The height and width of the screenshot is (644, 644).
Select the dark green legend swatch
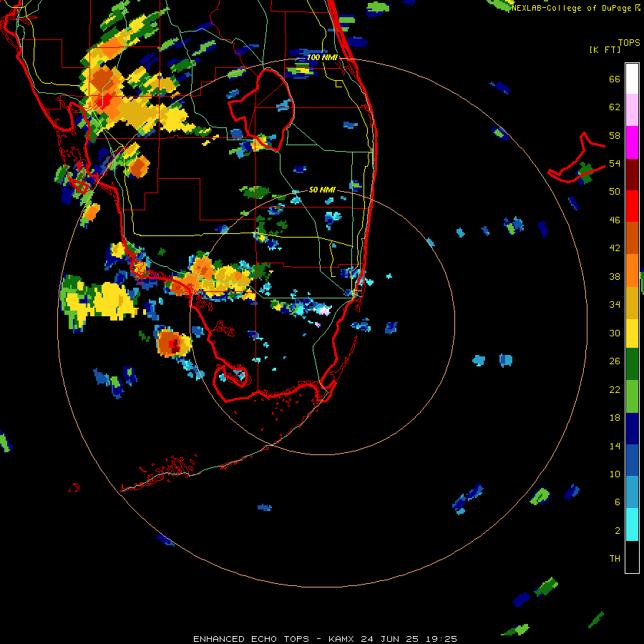(632, 364)
